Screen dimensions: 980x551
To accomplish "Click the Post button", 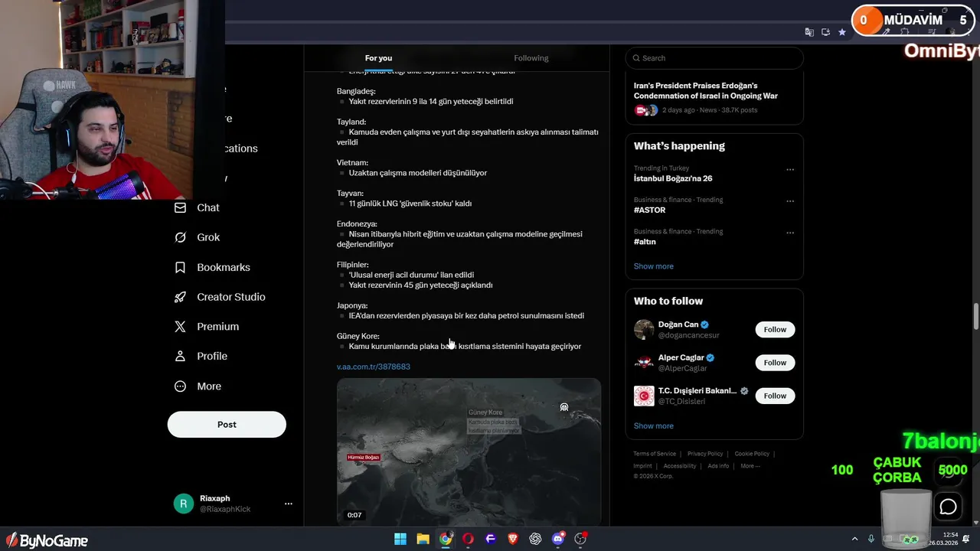I will [x=227, y=425].
